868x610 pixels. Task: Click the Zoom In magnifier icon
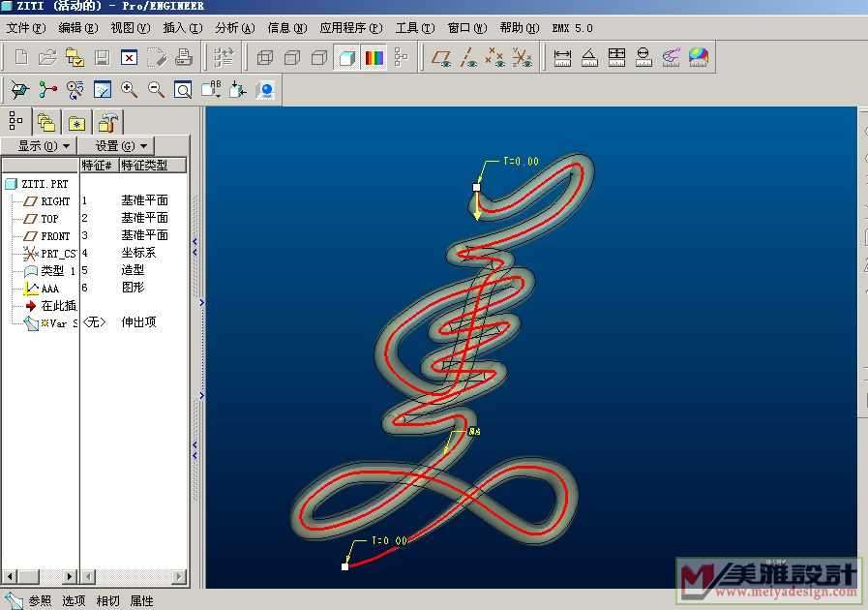pyautogui.click(x=129, y=90)
